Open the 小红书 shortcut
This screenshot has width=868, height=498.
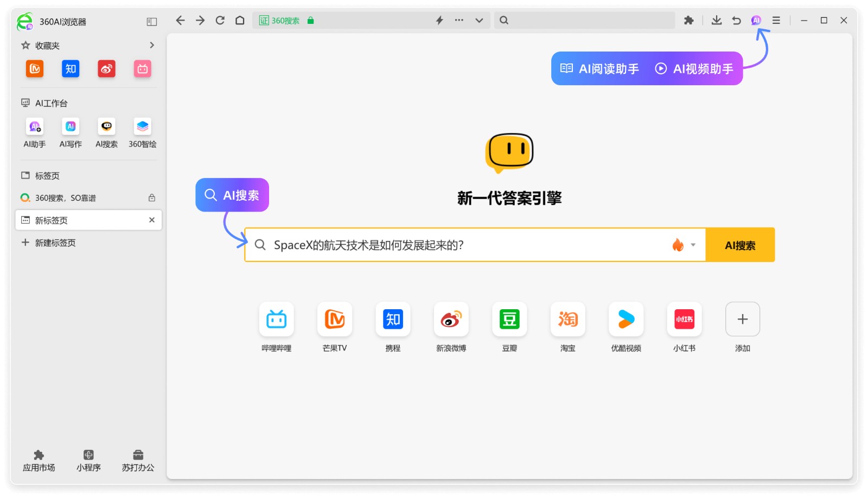[684, 319]
